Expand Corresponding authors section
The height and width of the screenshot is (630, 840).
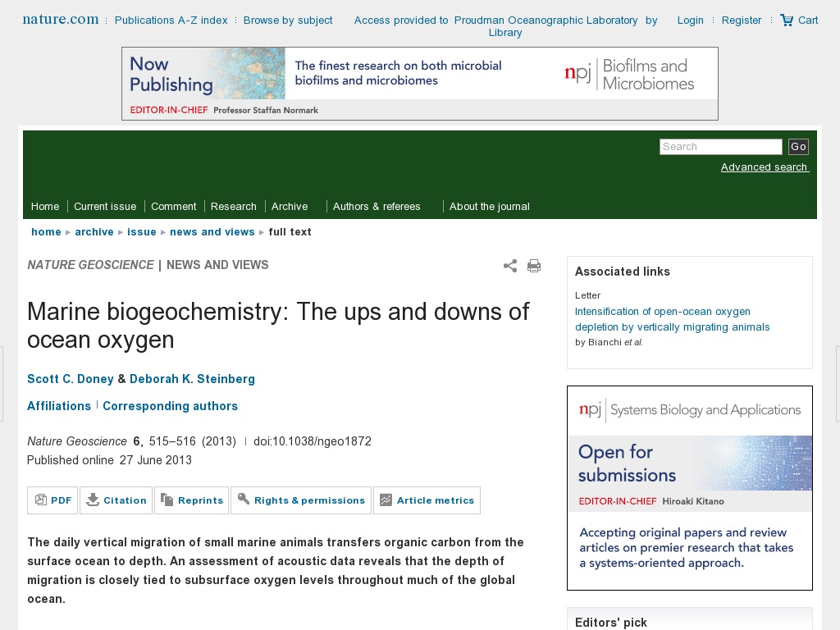(x=171, y=406)
